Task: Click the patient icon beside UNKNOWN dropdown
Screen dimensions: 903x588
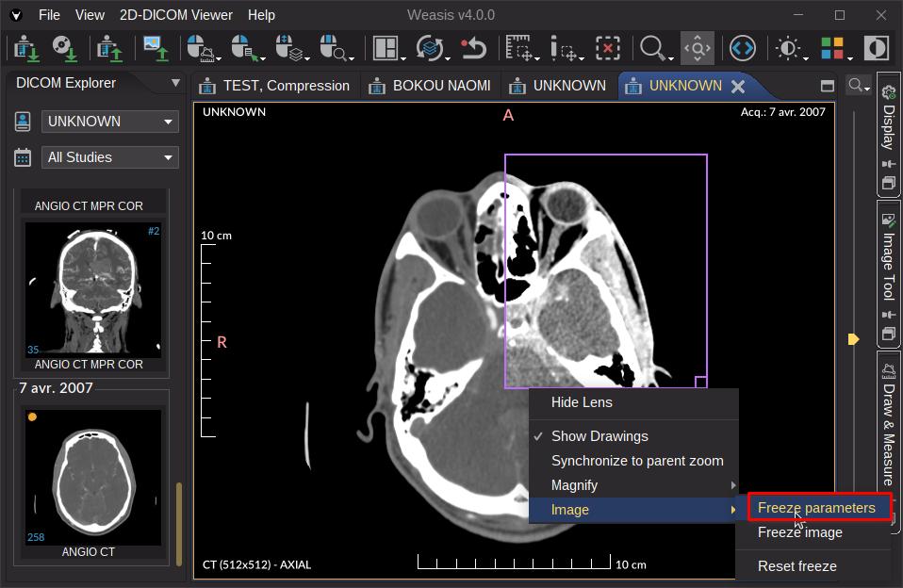Action: [x=23, y=122]
